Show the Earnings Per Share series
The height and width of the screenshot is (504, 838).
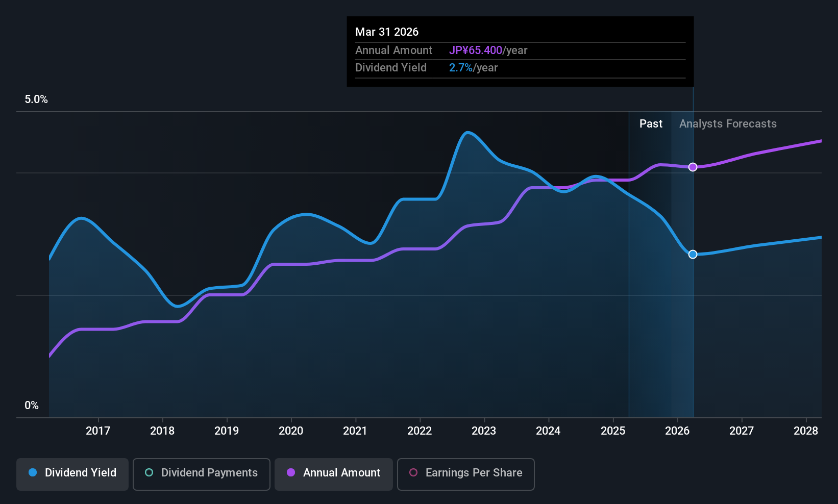point(465,473)
